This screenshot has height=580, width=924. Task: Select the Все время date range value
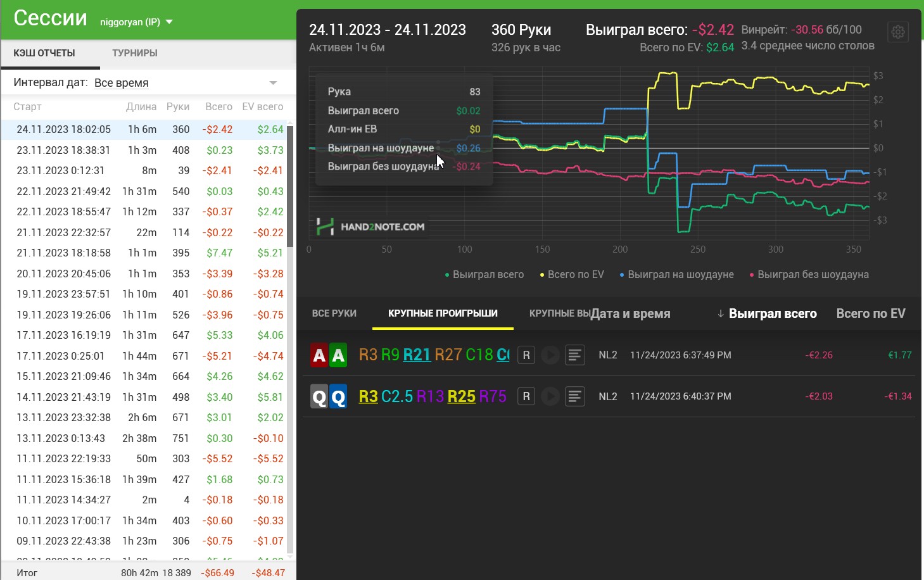click(122, 83)
